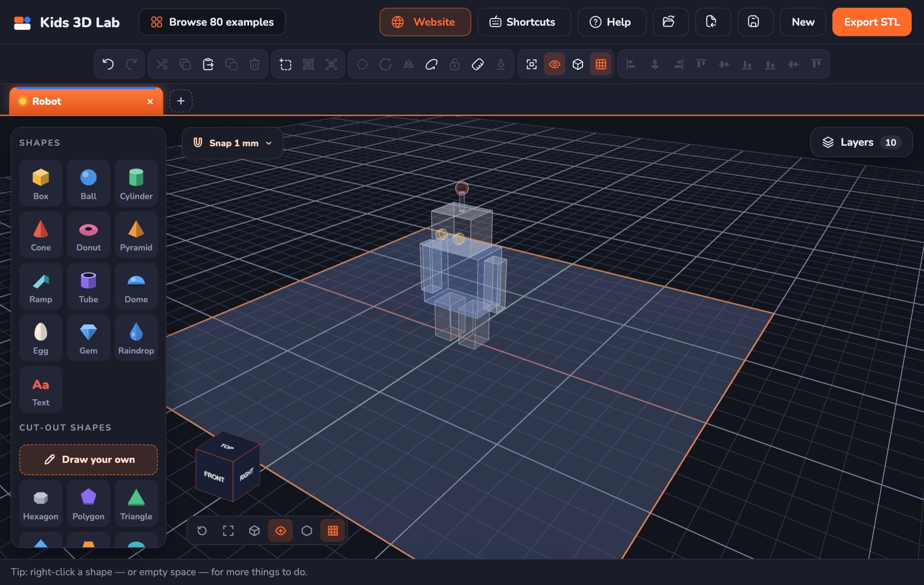The width and height of the screenshot is (924, 585).
Task: Click the FRONT face of view cube
Action: [x=214, y=477]
